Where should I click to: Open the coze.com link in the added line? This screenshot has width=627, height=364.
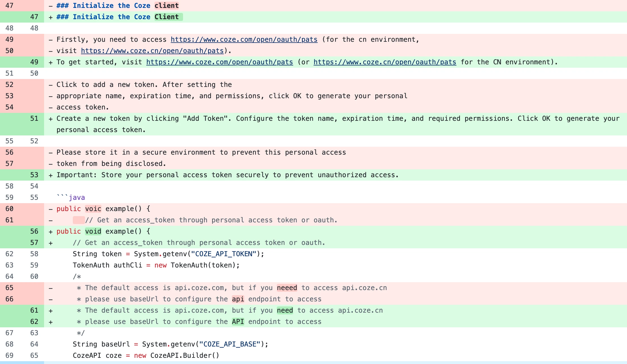(219, 62)
